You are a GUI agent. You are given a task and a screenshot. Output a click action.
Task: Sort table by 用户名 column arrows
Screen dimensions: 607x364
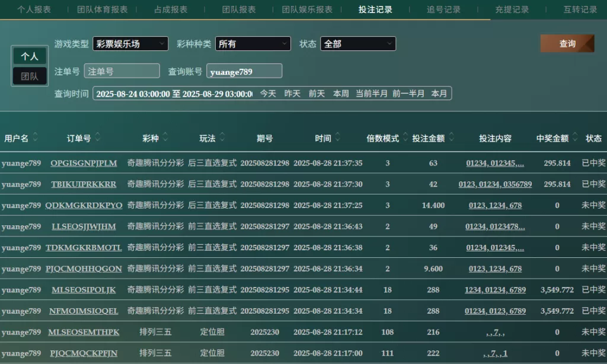(35, 137)
